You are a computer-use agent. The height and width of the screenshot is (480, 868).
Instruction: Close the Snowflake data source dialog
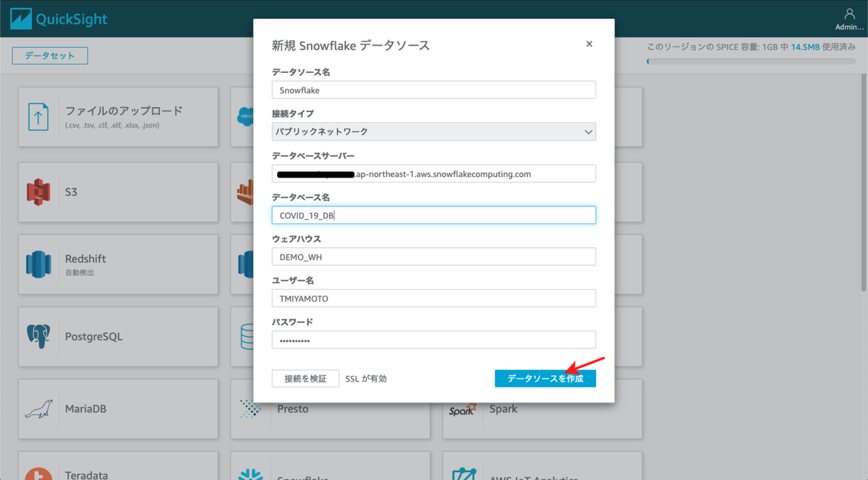pos(589,43)
